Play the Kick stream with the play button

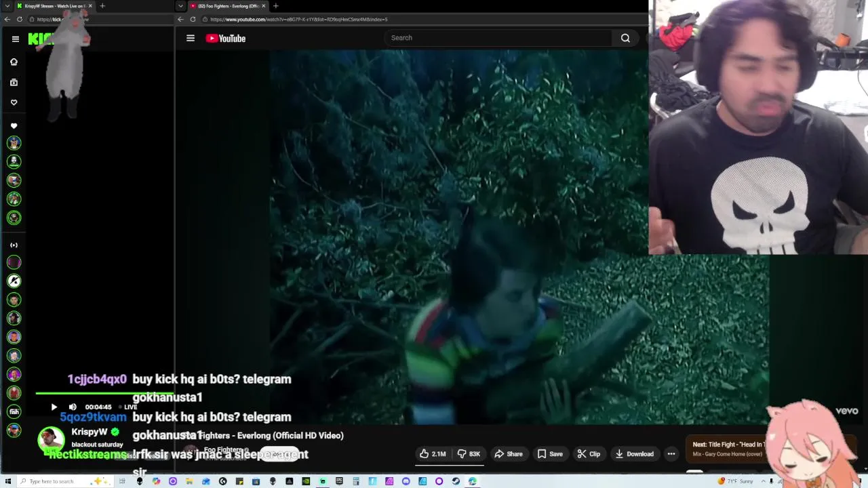coord(54,407)
